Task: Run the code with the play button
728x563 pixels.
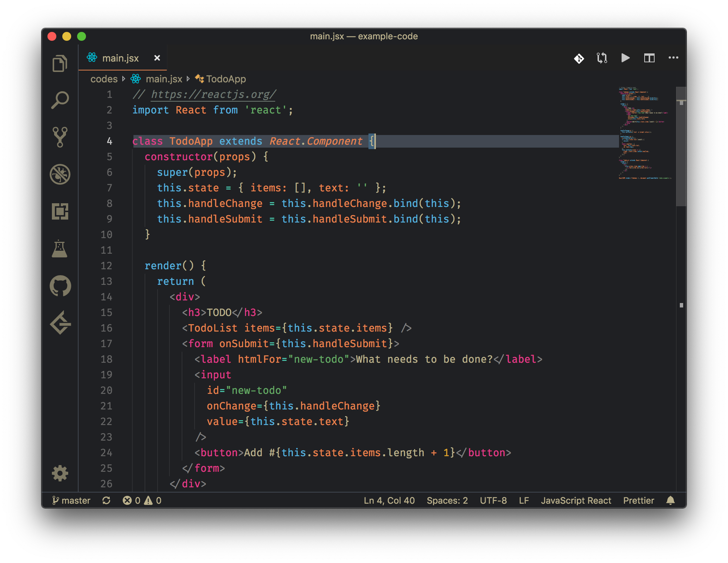Action: pos(625,58)
